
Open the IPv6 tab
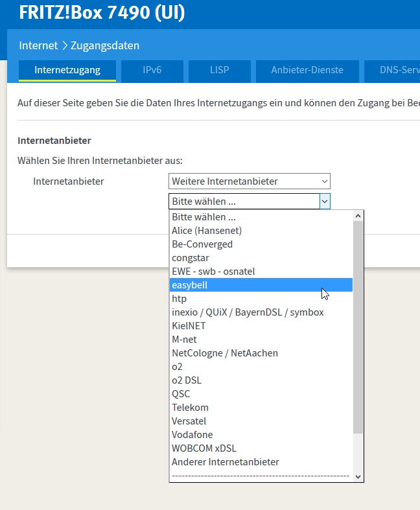point(152,70)
